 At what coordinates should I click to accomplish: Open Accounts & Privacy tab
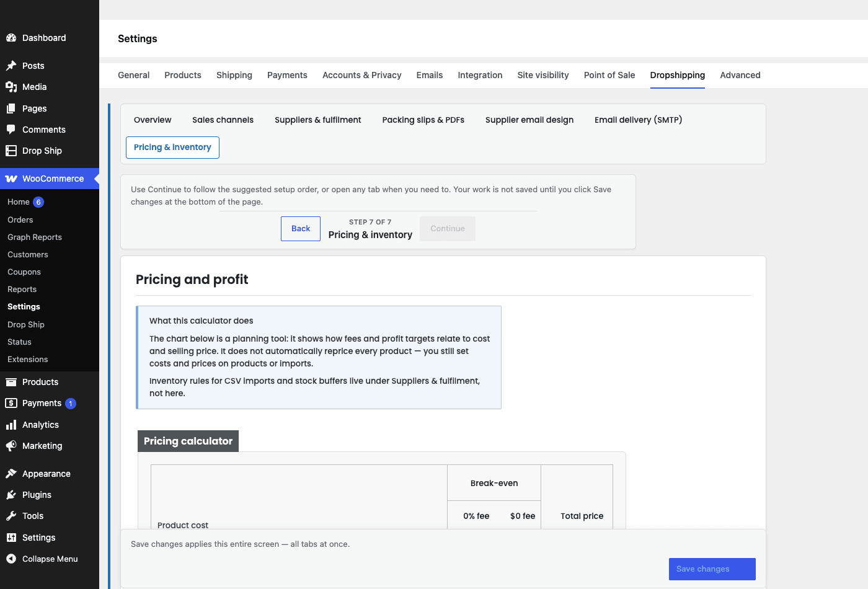tap(362, 75)
